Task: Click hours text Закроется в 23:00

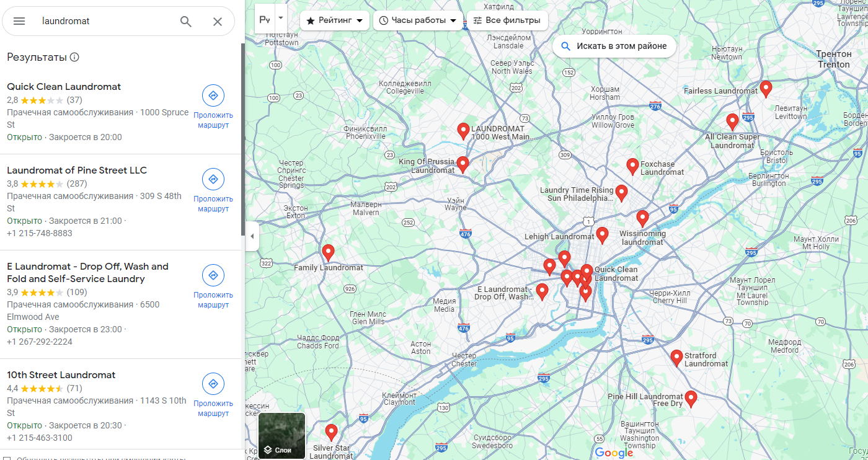Action: point(86,329)
